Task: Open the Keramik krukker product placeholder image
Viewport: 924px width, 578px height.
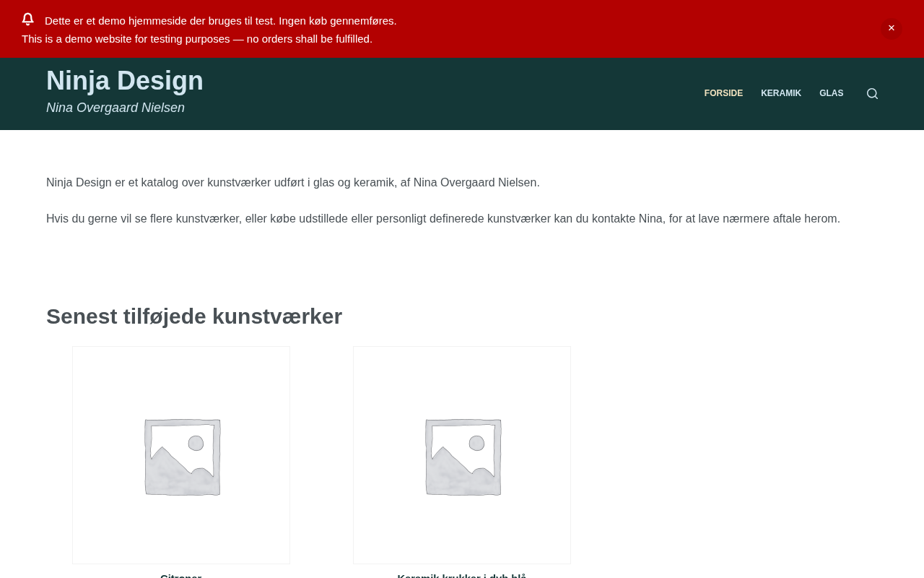Action: tap(462, 455)
